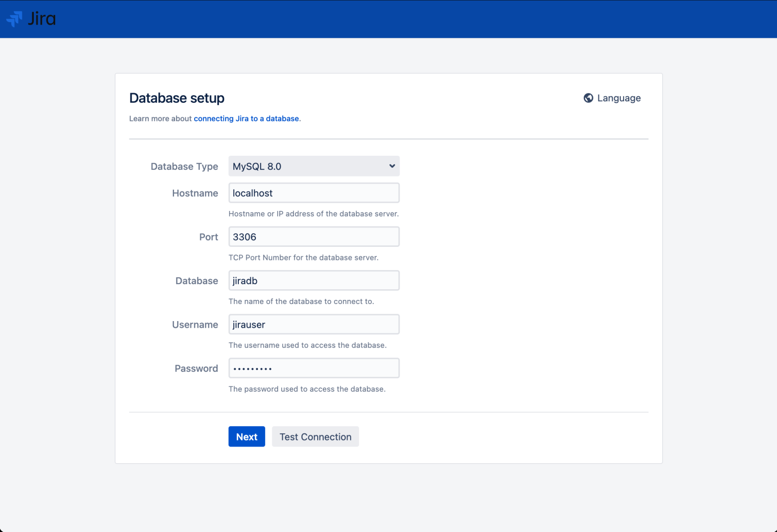Select the Language option
The height and width of the screenshot is (532, 777).
pyautogui.click(x=619, y=98)
